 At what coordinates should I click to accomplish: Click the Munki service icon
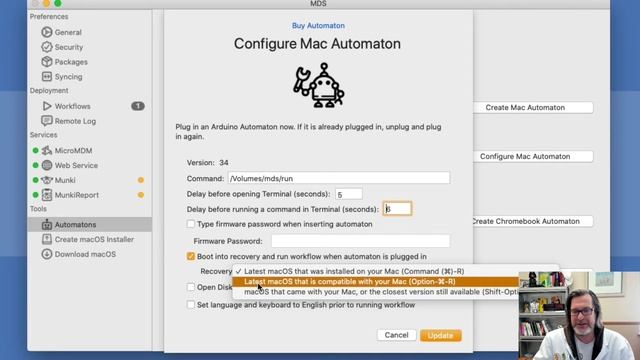tap(47, 180)
